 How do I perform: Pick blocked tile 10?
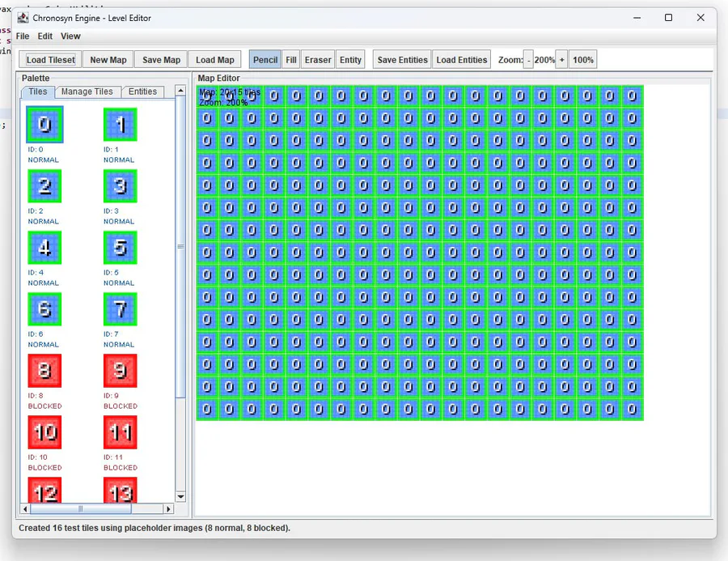pyautogui.click(x=44, y=432)
